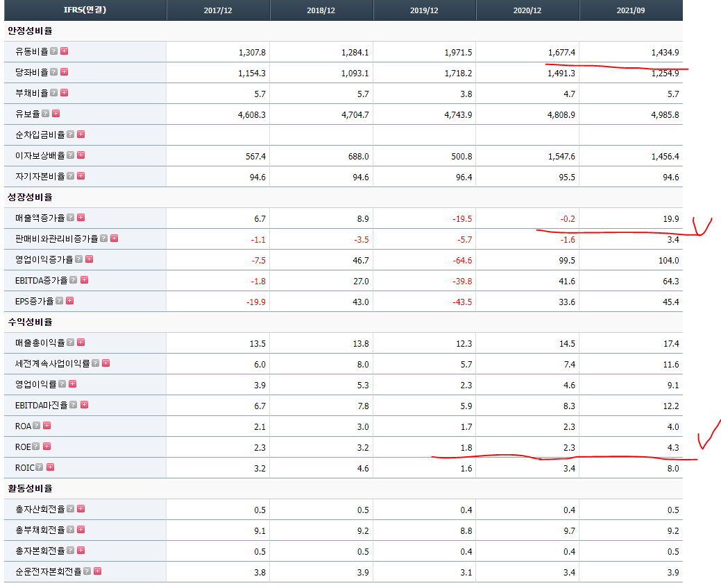Screen dimensions: 721x588
Task: Click plus icon beside 총자본회전율
Action: (x=81, y=550)
